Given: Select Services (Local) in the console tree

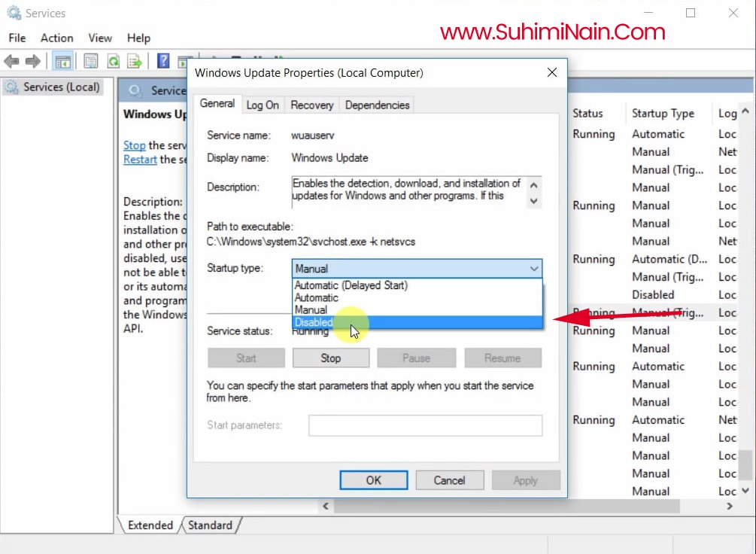Looking at the screenshot, I should click(60, 87).
